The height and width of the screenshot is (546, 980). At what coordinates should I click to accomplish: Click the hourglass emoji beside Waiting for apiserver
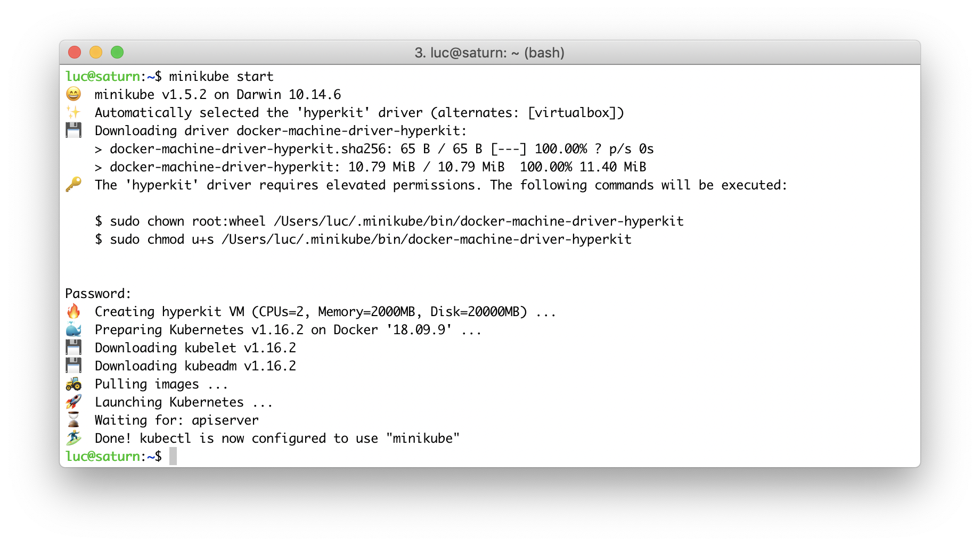(73, 420)
